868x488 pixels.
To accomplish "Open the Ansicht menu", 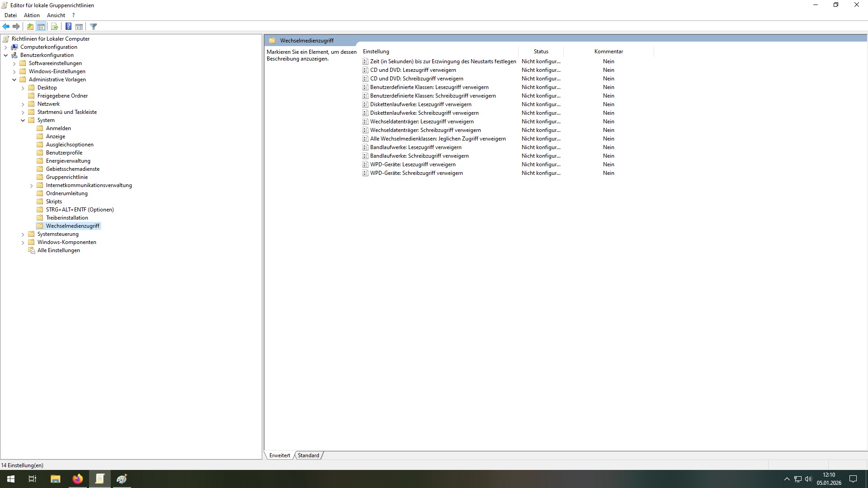I will click(x=56, y=15).
